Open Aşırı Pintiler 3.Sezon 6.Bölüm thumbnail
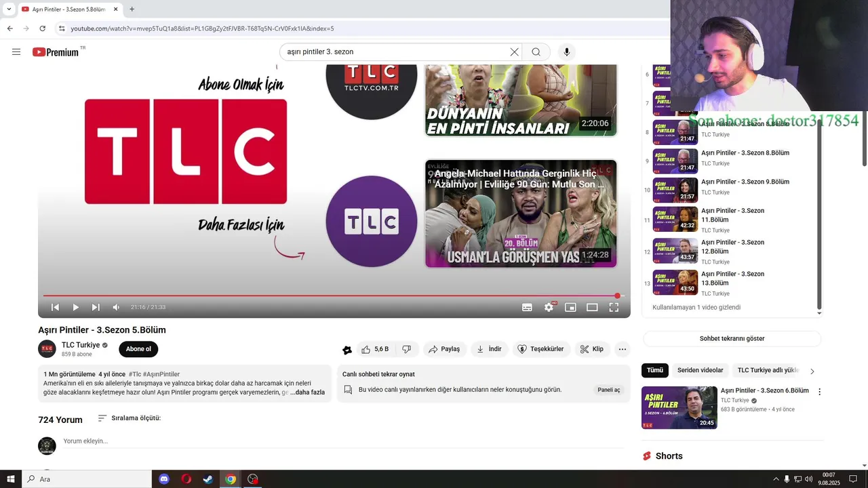Screen dimensions: 868x488 point(679,407)
